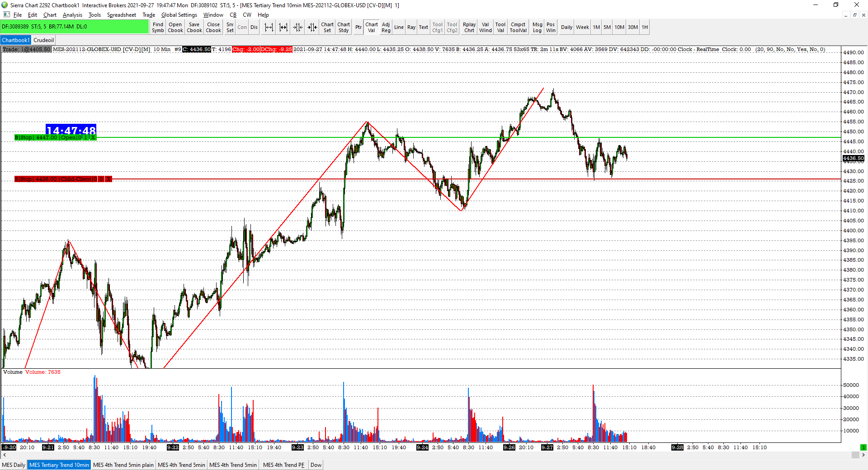Click the compress chart bar spacing icon
Viewport: 868px width, 470px height.
(x=283, y=27)
